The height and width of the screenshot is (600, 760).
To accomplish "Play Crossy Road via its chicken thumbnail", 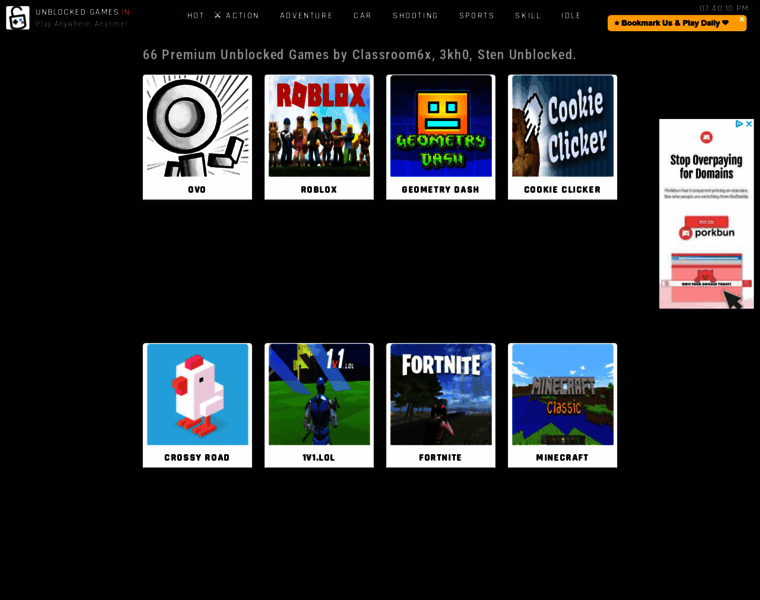I will point(197,395).
